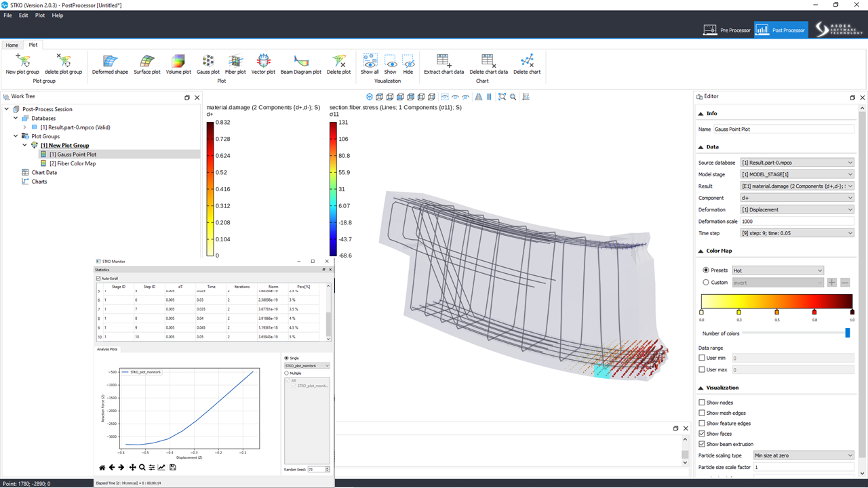Click the pan arrows icon in STKO Monitor
The height and width of the screenshot is (488, 868).
pos(132,467)
